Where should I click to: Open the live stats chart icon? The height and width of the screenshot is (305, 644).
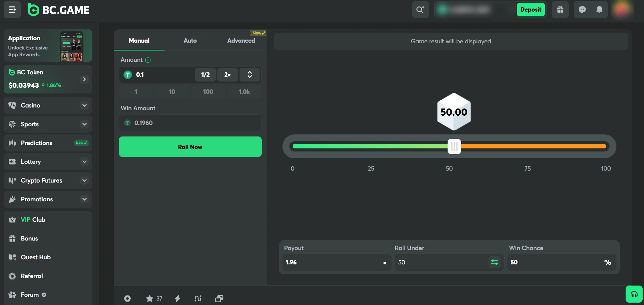(x=198, y=299)
